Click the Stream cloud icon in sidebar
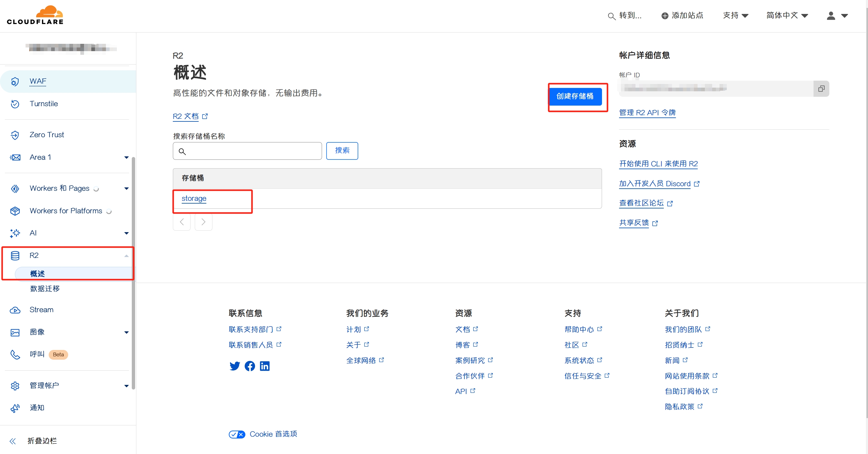 click(x=15, y=310)
